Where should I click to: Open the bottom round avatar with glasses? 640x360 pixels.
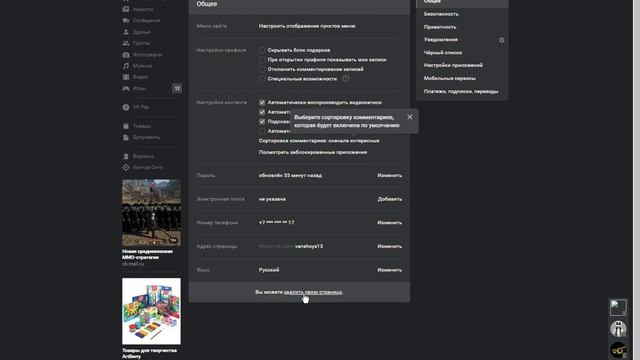(618, 350)
